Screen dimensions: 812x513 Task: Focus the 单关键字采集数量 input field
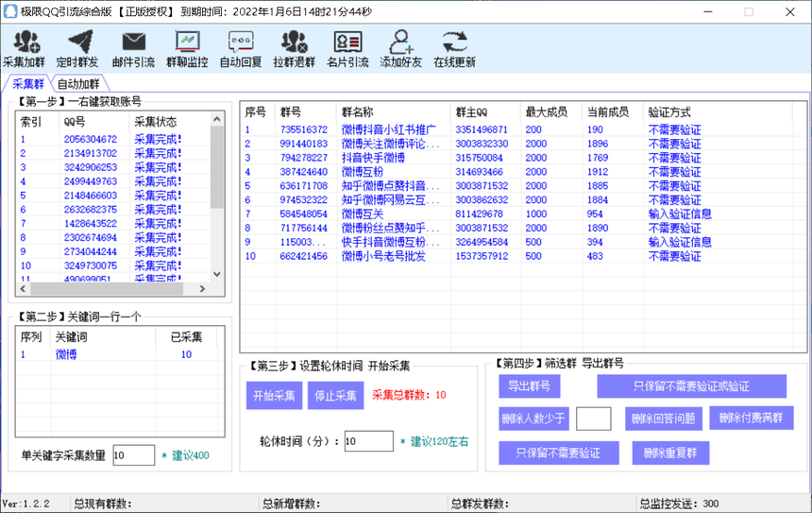click(x=134, y=455)
